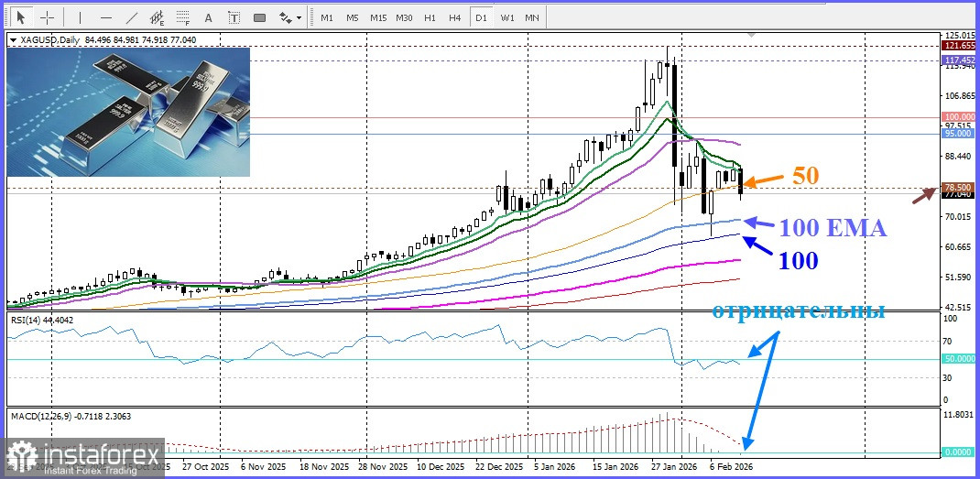
Task: Pick the Vertical Line drawing tool
Action: (81, 17)
